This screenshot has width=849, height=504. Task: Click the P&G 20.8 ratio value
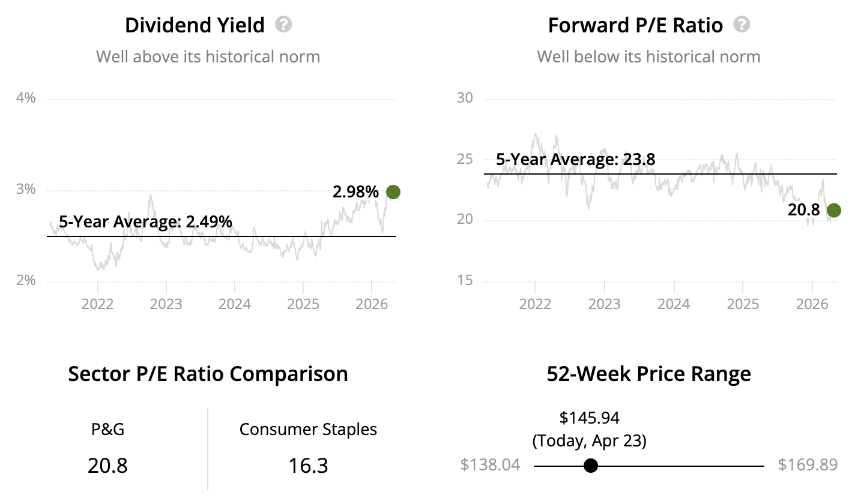pos(107,466)
